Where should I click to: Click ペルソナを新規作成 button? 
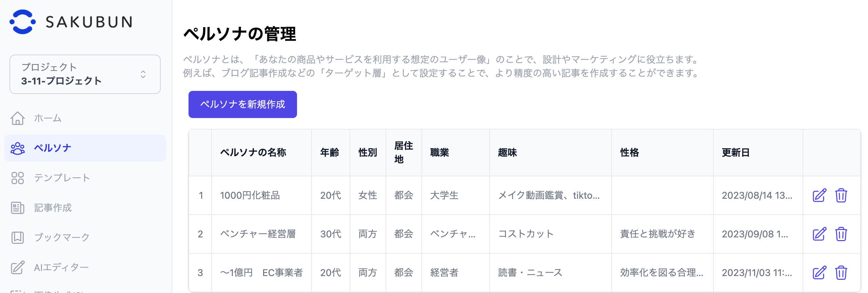(x=242, y=104)
